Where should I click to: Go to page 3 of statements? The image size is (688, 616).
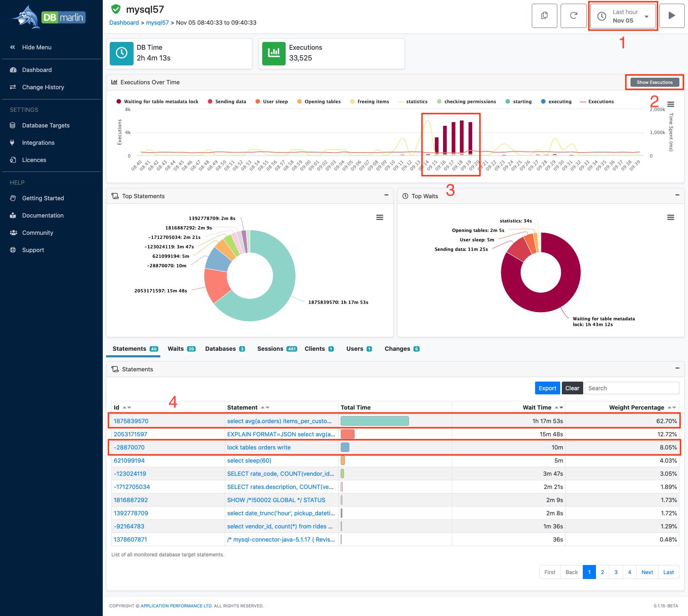click(x=616, y=572)
